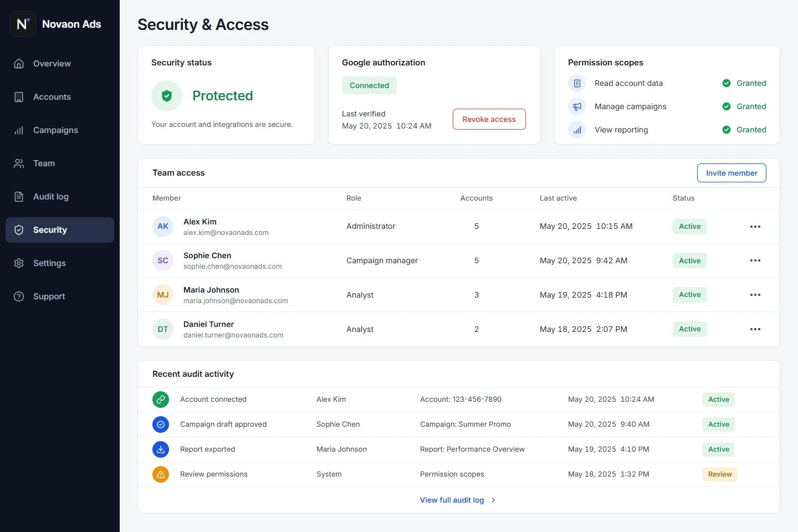798x532 pixels.
Task: Open the options menu for Maria Johnson
Action: (755, 295)
